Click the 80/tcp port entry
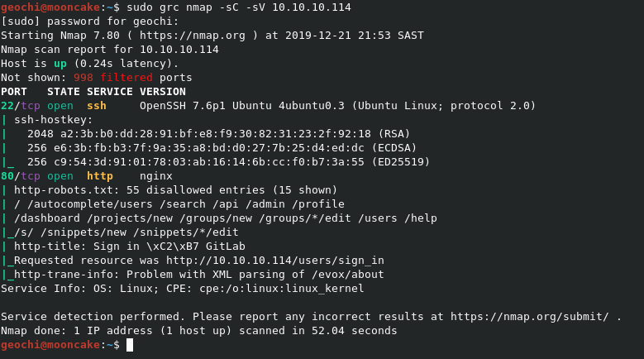644x359 pixels. pos(17,176)
